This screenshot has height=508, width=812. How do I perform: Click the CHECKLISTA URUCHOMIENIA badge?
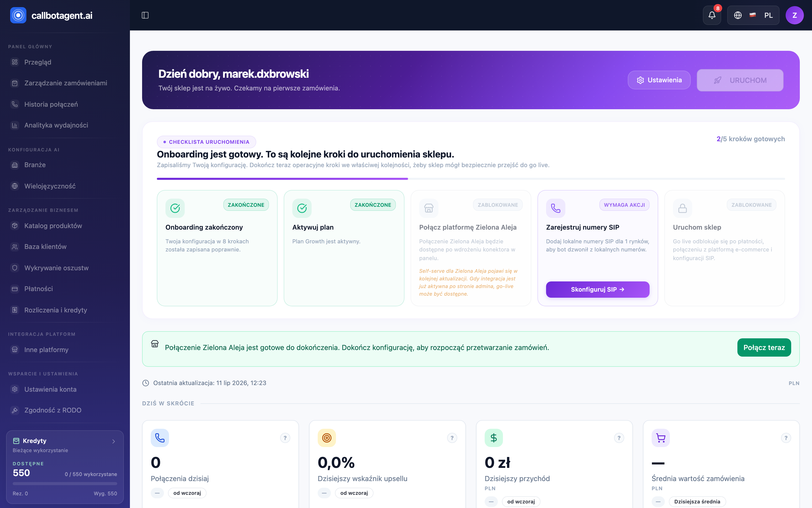(206, 142)
